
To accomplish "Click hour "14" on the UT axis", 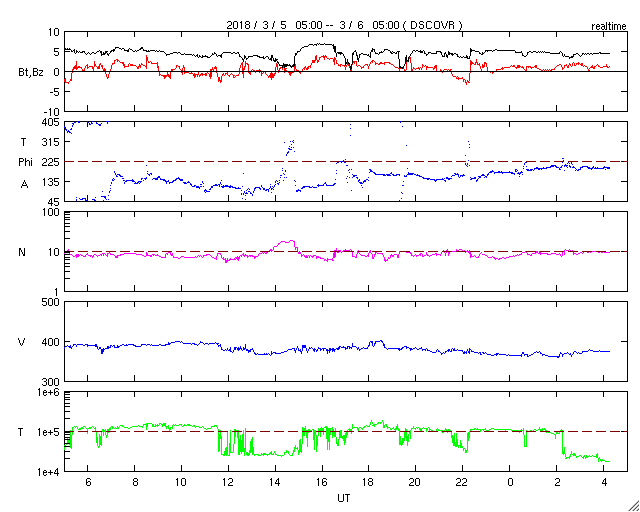I will 275,482.
